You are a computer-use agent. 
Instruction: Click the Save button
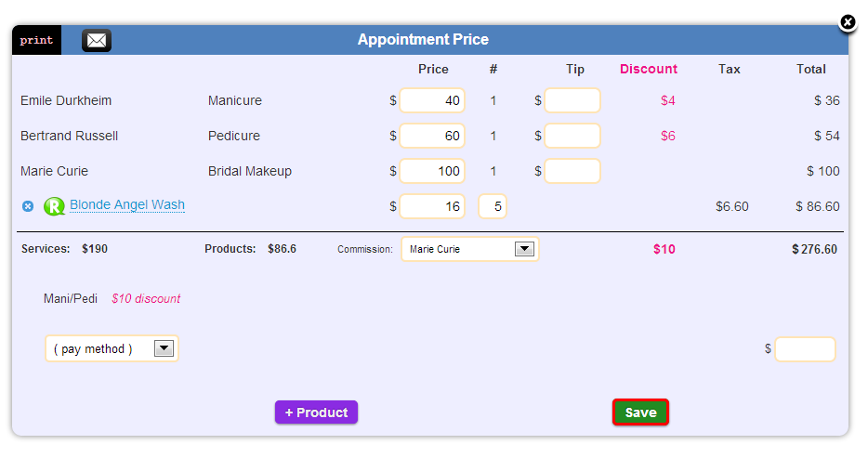(x=640, y=412)
